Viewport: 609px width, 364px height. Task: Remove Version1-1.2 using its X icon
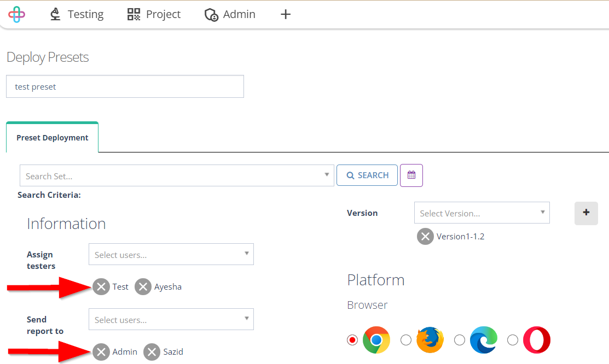425,236
